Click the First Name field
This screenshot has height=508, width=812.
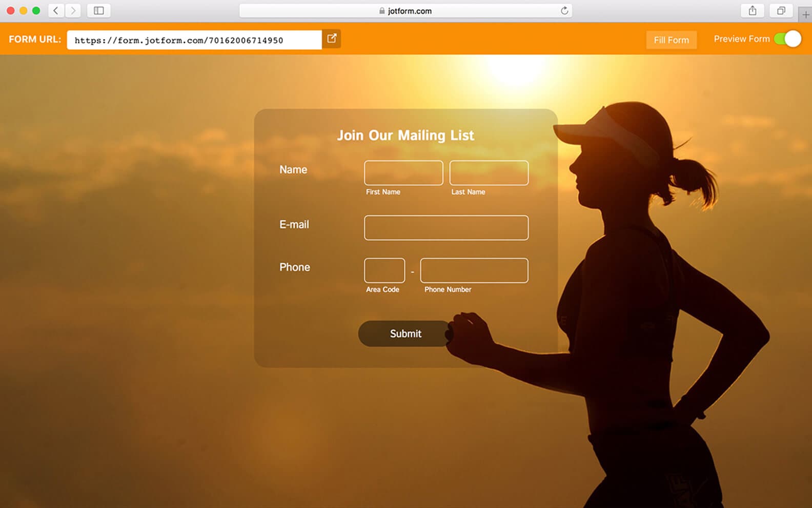pos(403,173)
